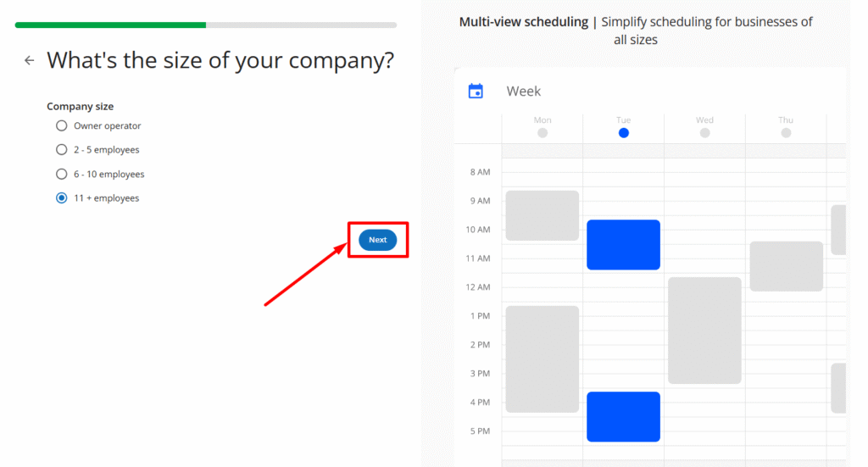
Task: Click the gray dot under Mon
Action: pos(542,133)
